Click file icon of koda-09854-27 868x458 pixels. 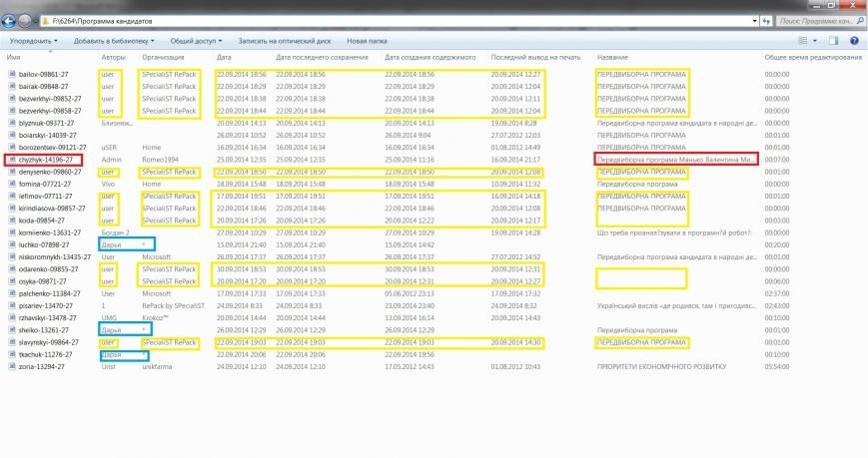coord(12,221)
